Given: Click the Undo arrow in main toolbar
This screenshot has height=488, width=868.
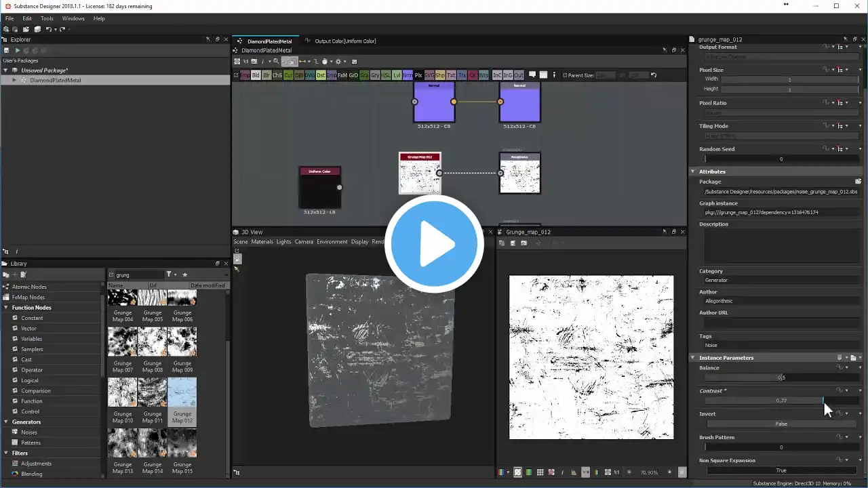Looking at the screenshot, I should point(49,29).
